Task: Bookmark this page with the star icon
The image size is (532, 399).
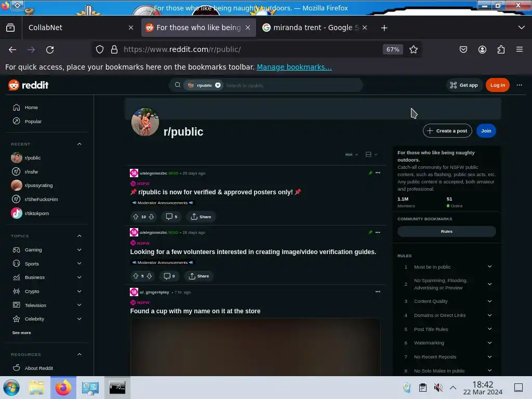Action: click(413, 49)
